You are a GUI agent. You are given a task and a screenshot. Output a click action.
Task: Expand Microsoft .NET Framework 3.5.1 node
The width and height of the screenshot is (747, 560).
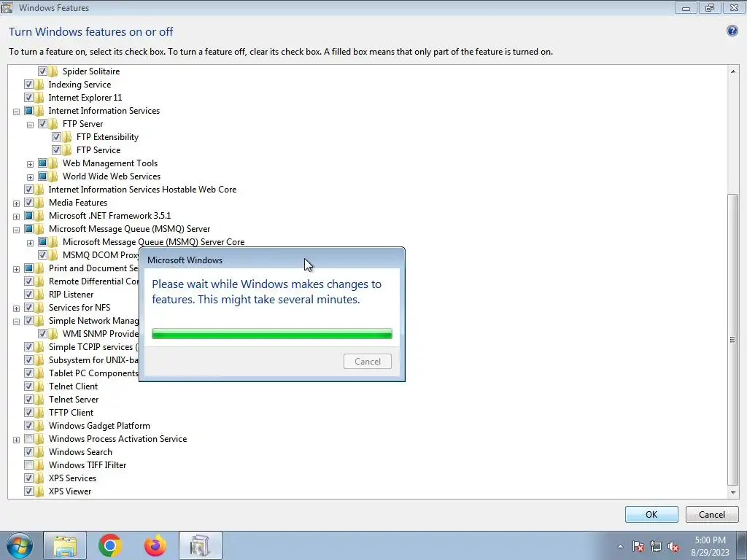tap(16, 217)
